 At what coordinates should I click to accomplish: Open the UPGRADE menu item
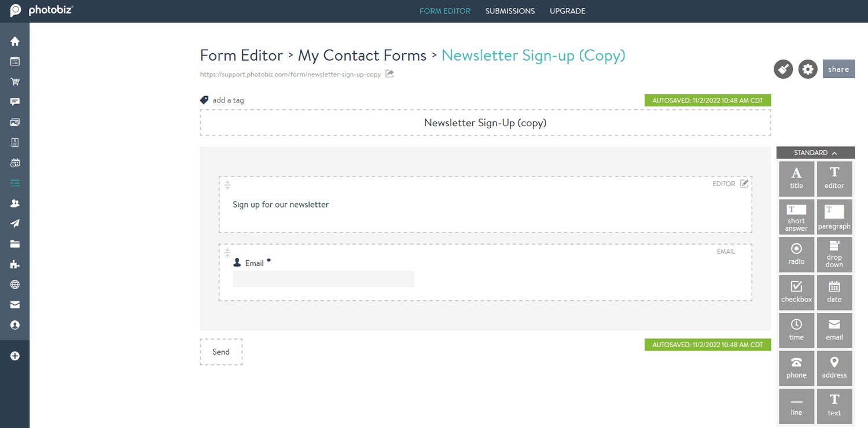click(567, 10)
